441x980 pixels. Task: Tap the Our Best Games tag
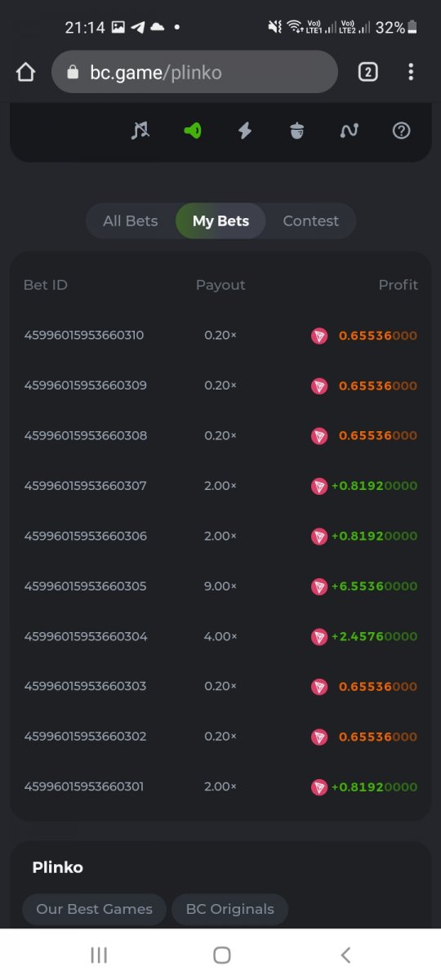[x=94, y=909]
